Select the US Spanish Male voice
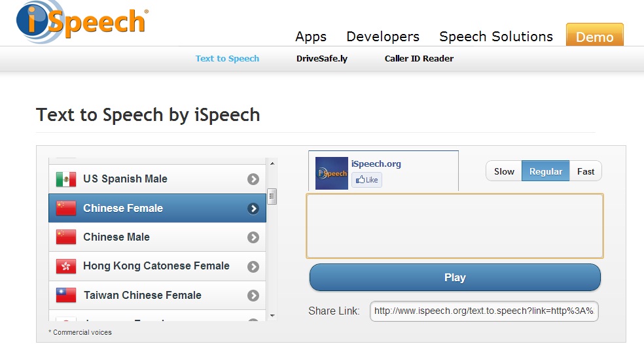644x344 pixels. [157, 179]
